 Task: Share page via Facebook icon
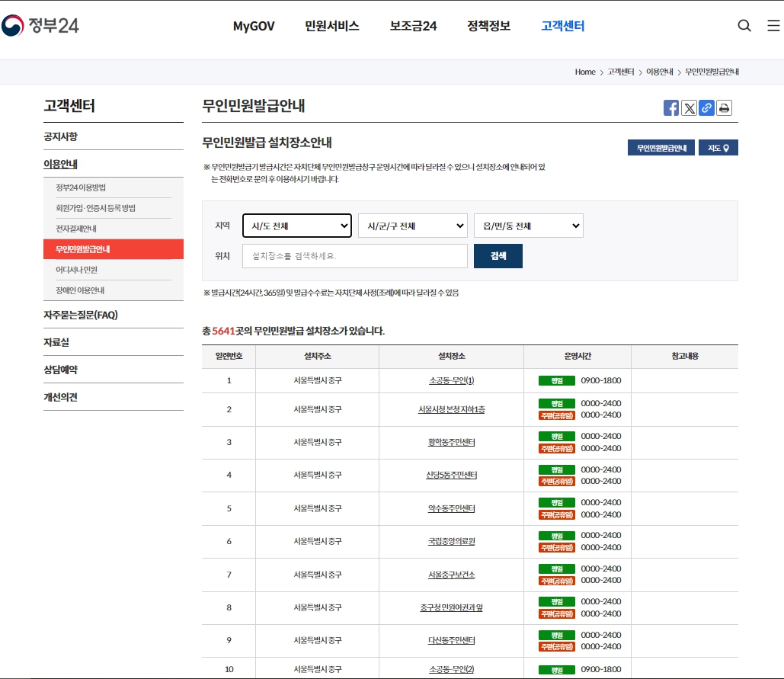tap(671, 107)
